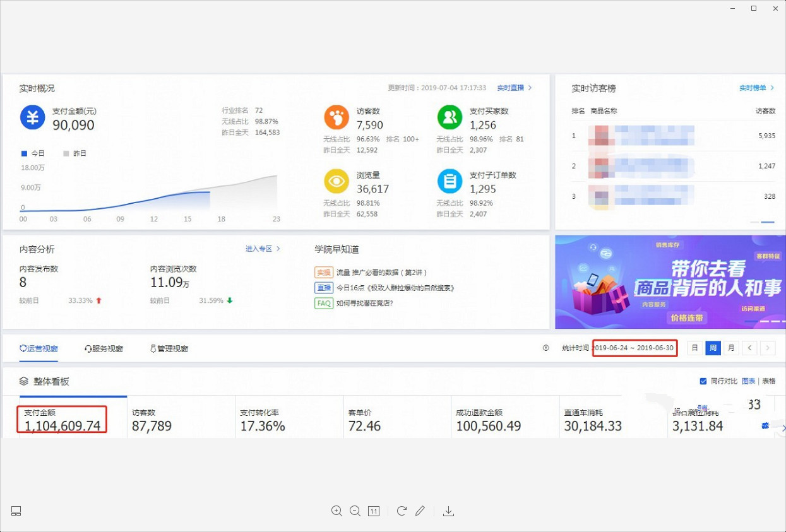The width and height of the screenshot is (786, 532).
Task: Click the refresh icon in bottom toolbar
Action: pyautogui.click(x=402, y=511)
